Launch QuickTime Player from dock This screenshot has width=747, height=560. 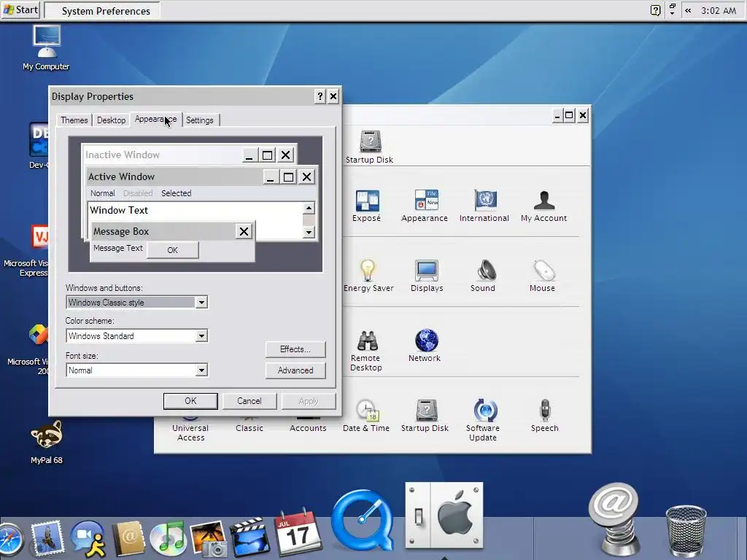click(x=363, y=520)
